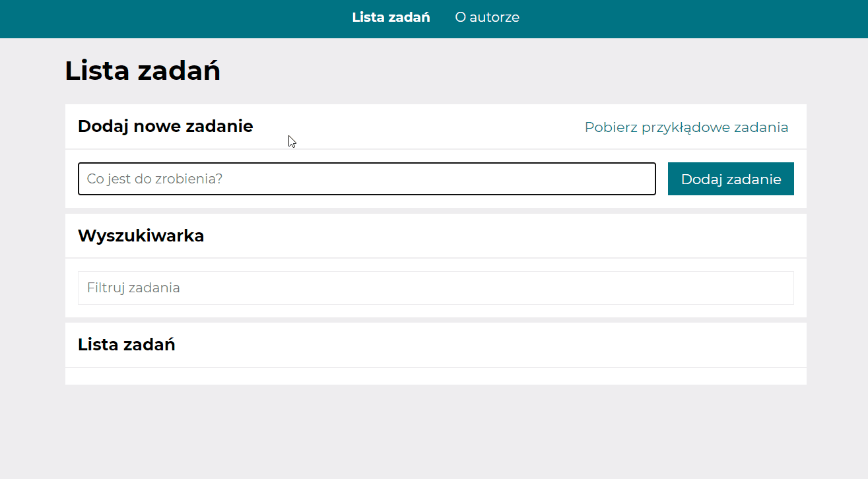The height and width of the screenshot is (479, 868).
Task: Click 'Pobierz przykładowe zadania' link
Action: coord(685,127)
